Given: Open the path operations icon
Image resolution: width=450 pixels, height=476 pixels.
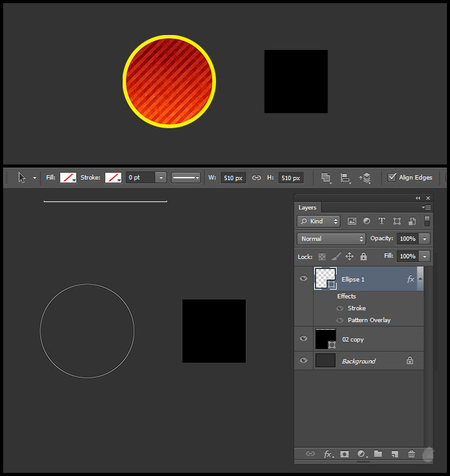Looking at the screenshot, I should point(326,178).
